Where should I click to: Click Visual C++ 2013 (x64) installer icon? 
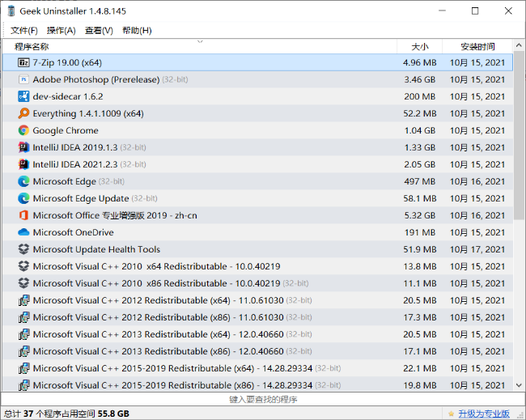pyautogui.click(x=23, y=334)
